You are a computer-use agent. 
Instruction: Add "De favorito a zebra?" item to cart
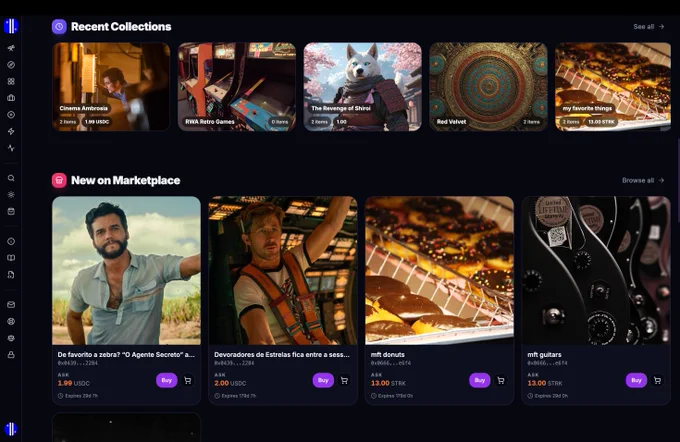(x=188, y=380)
